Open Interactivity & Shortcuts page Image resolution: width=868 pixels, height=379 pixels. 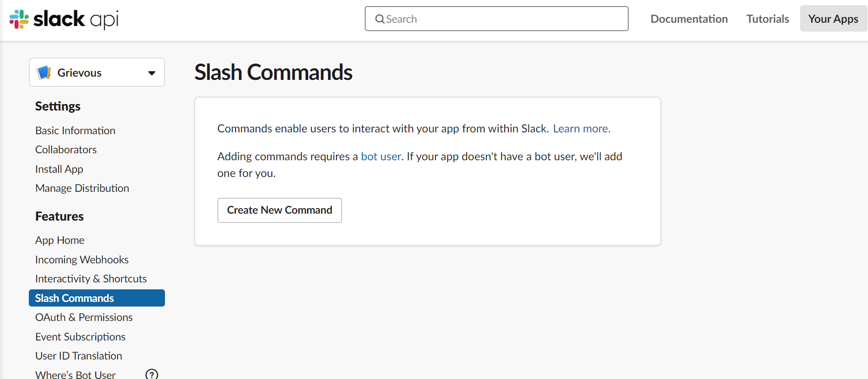(91, 279)
